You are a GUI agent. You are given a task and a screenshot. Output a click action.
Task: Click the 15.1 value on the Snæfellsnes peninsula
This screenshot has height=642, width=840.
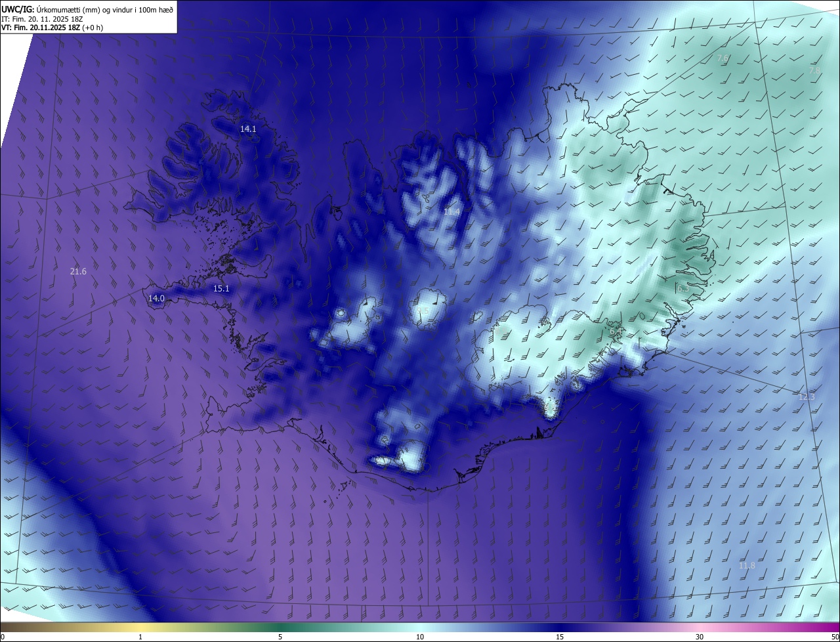pos(221,289)
